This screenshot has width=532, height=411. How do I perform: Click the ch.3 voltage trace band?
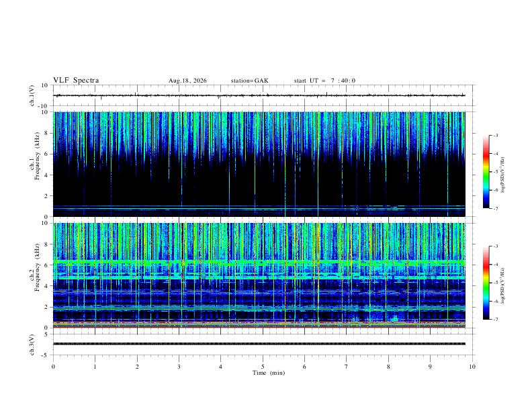pyautogui.click(x=259, y=344)
